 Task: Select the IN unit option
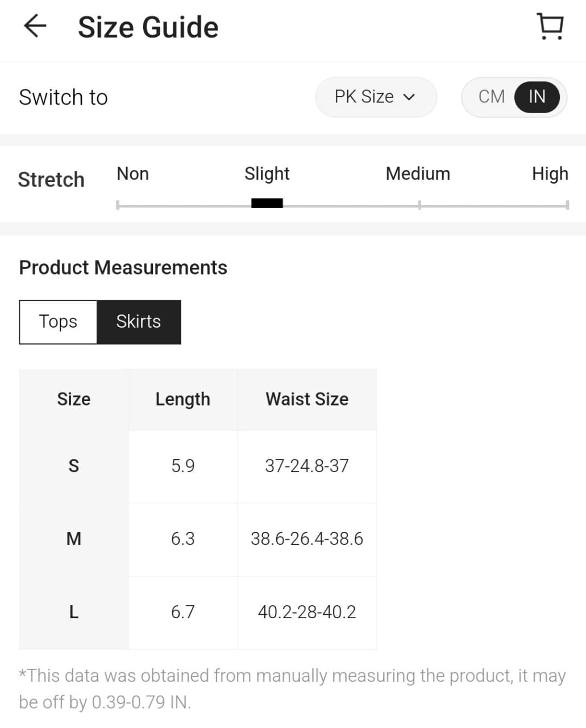(x=537, y=97)
